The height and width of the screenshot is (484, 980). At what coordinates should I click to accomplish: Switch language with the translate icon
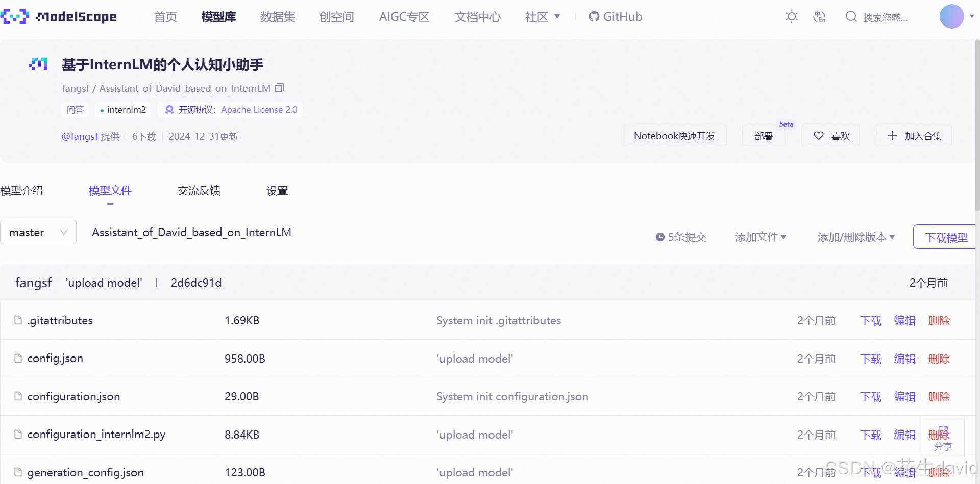pyautogui.click(x=819, y=17)
